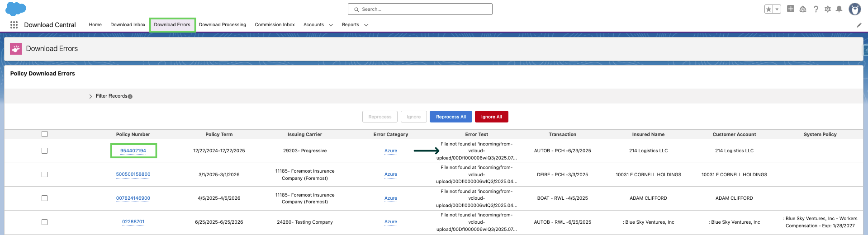Click the Reprocess button

(x=380, y=117)
